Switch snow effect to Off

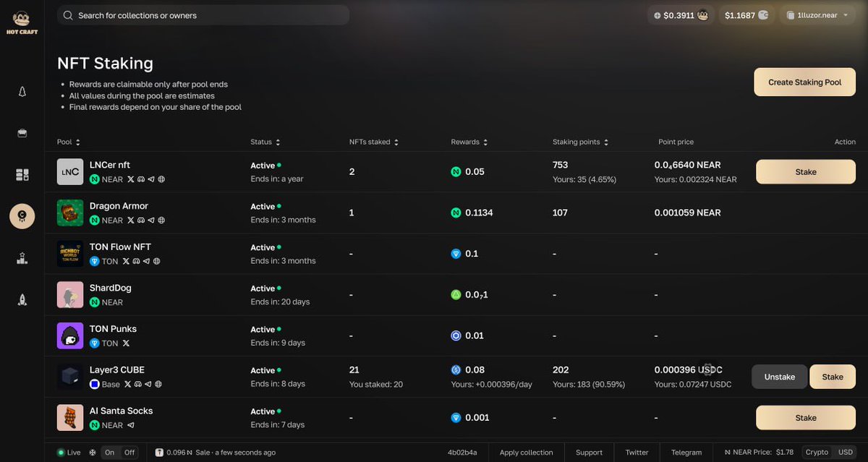(x=129, y=453)
